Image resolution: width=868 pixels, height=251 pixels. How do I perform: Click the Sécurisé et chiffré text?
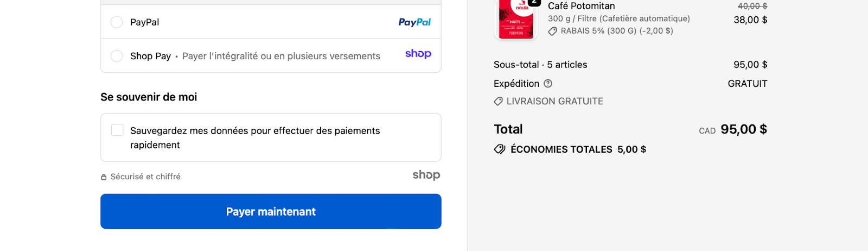(145, 177)
